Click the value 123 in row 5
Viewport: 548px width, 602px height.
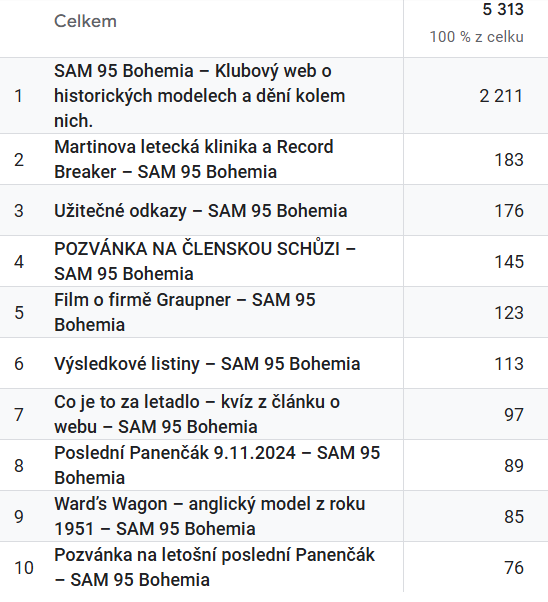coord(509,313)
